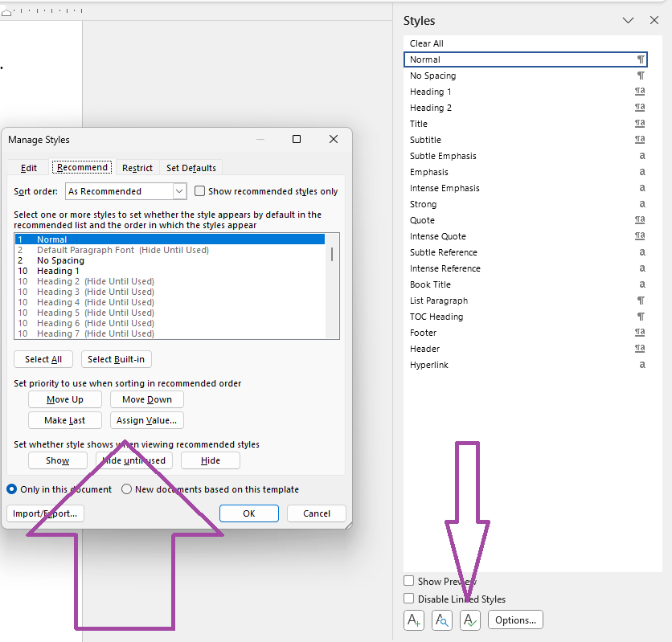The height and width of the screenshot is (642, 672).
Task: Click the Manage Styles icon at bottom
Action: pos(469,620)
